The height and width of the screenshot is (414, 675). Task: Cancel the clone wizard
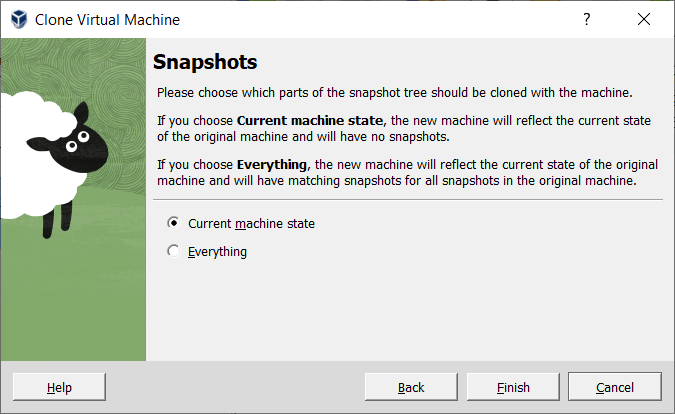[614, 387]
